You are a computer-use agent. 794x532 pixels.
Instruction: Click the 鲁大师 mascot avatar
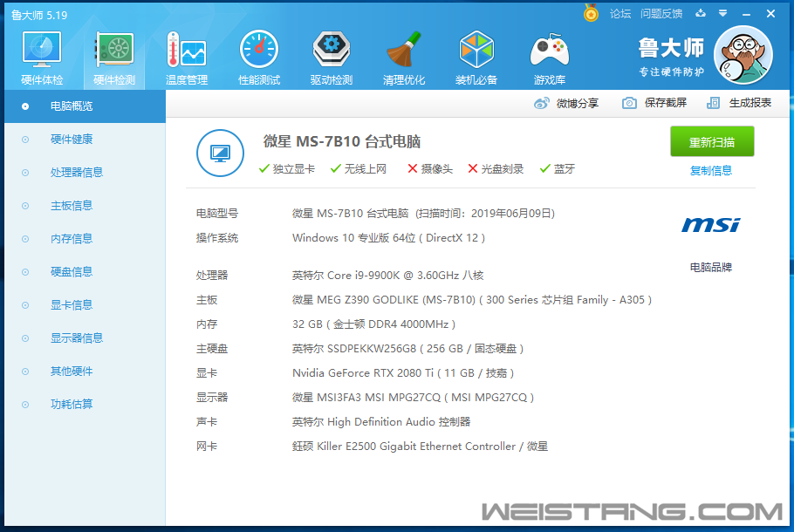pyautogui.click(x=743, y=55)
